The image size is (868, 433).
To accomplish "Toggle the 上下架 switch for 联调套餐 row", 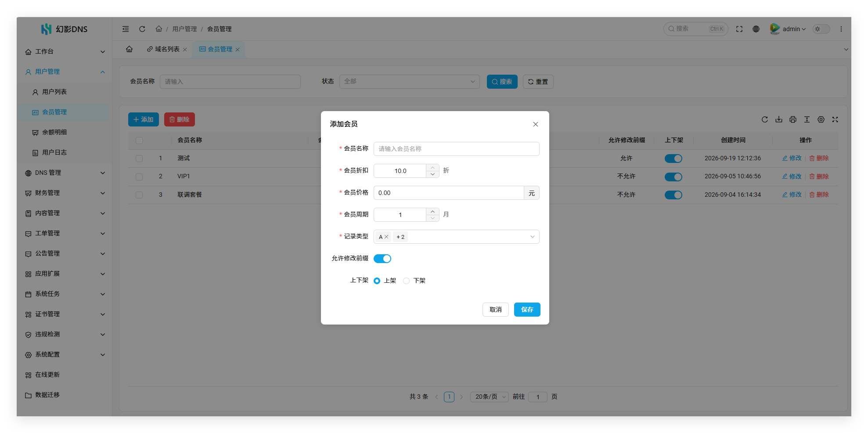I will (x=674, y=195).
